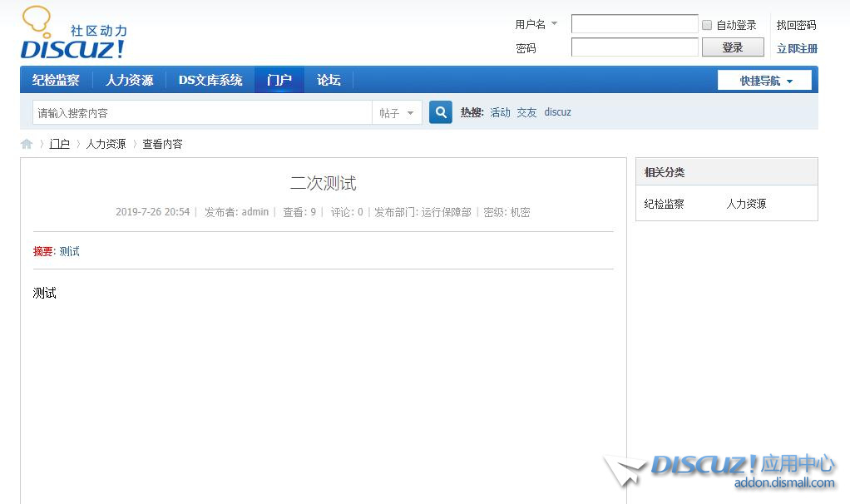
Task: Click the 摘要 summary label
Action: (x=42, y=251)
